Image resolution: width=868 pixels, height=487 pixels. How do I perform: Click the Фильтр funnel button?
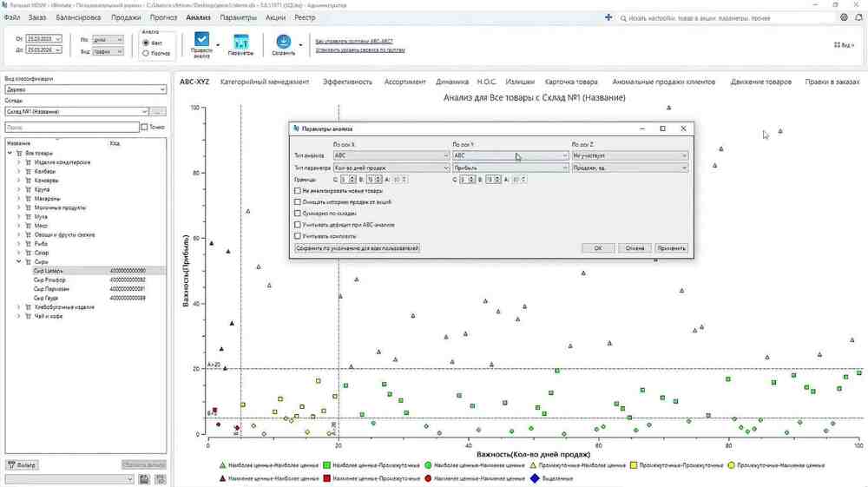pos(23,465)
